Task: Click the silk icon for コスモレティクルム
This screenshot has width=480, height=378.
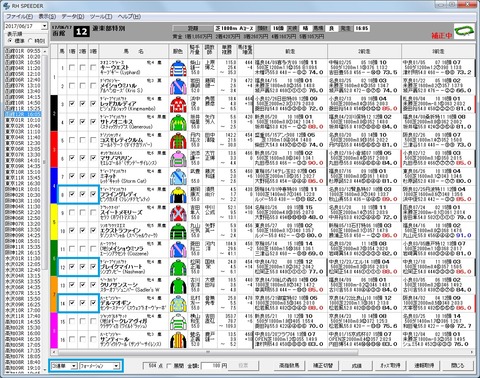Action: coord(178,140)
